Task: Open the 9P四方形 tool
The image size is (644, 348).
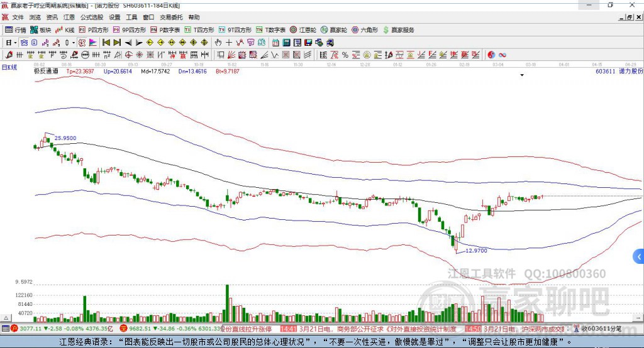Action: coord(130,30)
